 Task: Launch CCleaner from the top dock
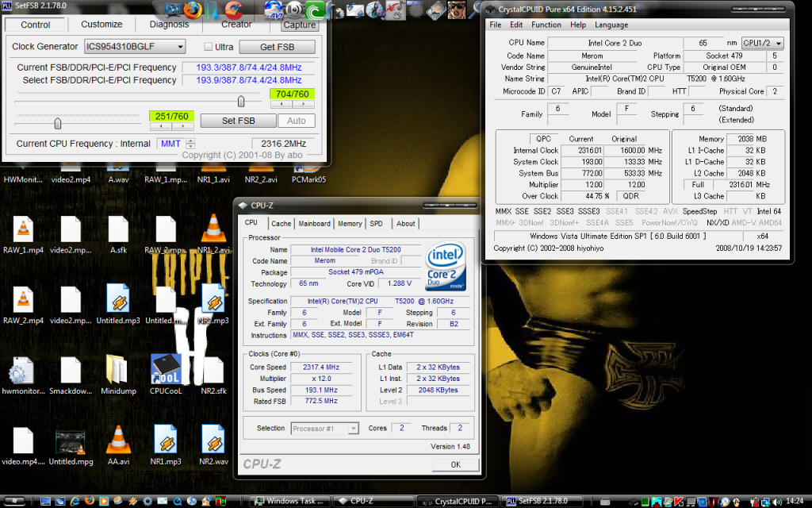pos(234,10)
